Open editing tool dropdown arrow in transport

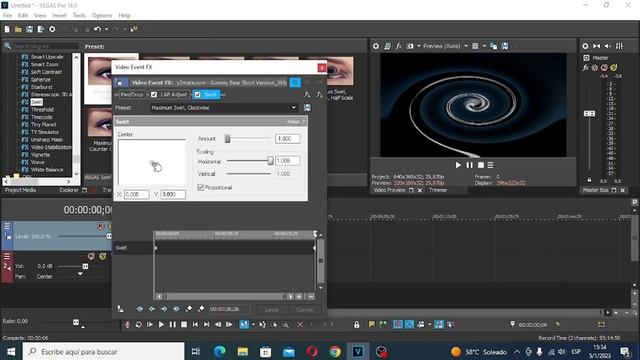(x=253, y=324)
